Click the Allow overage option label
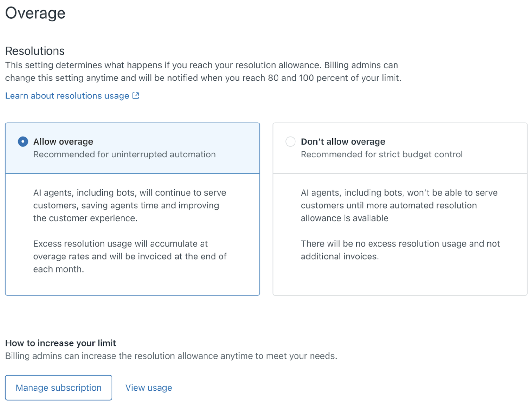Image resolution: width=532 pixels, height=406 pixels. (63, 141)
